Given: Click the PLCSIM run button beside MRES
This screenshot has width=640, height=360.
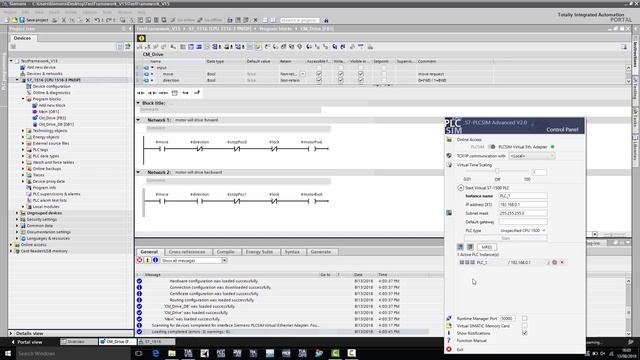Looking at the screenshot, I should (460, 247).
